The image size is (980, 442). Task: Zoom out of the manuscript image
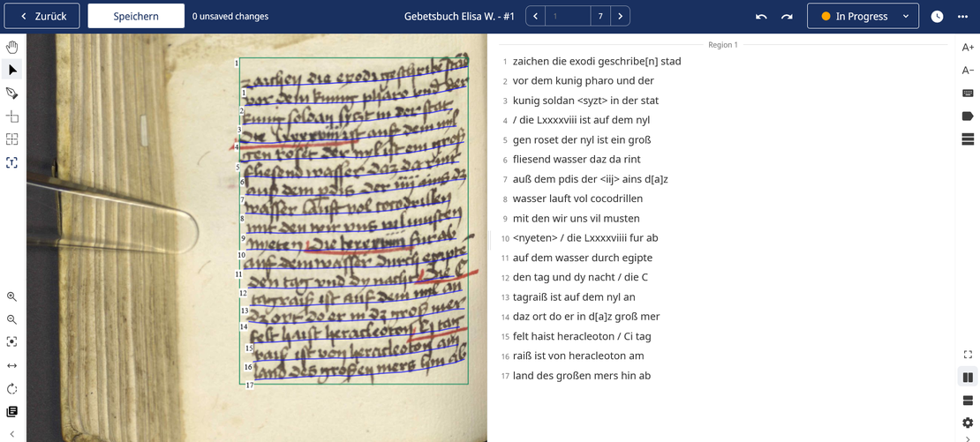pyautogui.click(x=12, y=319)
